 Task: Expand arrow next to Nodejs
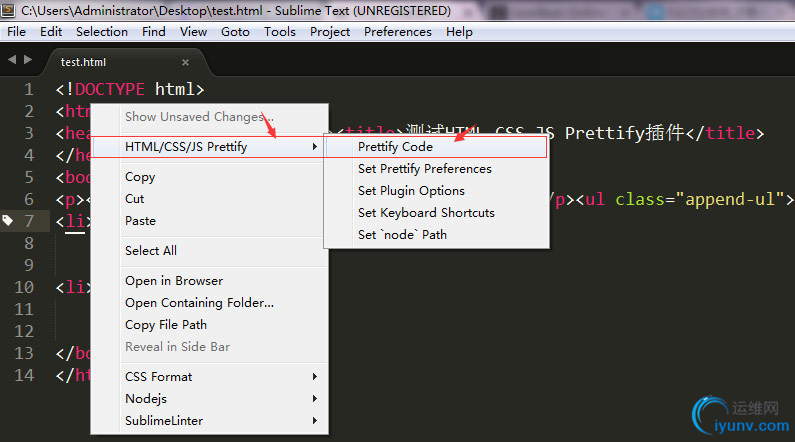(x=315, y=399)
